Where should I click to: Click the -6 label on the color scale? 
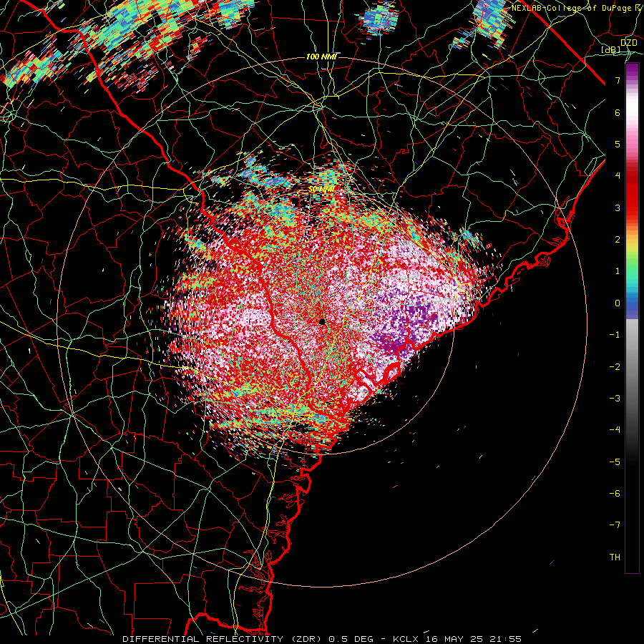click(615, 494)
